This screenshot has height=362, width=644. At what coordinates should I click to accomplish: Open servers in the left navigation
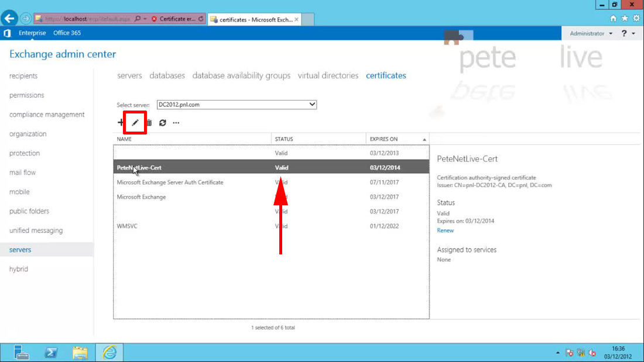[x=46, y=250]
